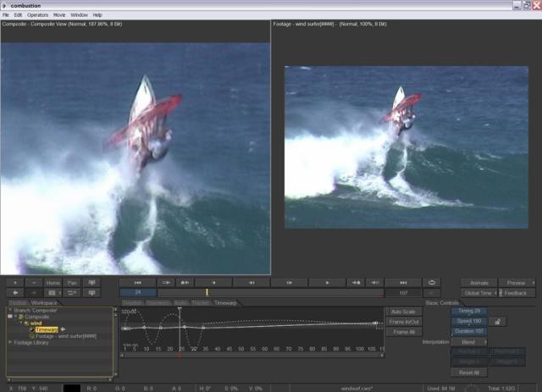Toggle the Animate button
Viewport: 542px width, 392px height.
pyautogui.click(x=478, y=282)
